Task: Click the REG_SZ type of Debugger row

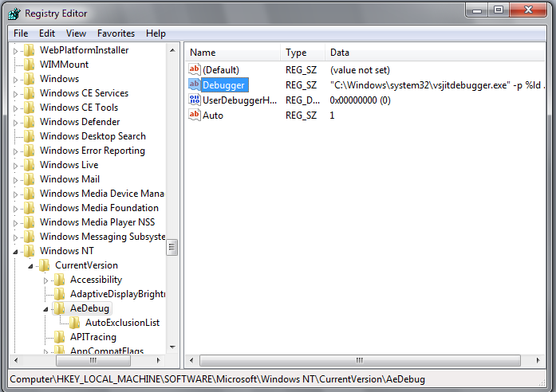Action: point(301,85)
